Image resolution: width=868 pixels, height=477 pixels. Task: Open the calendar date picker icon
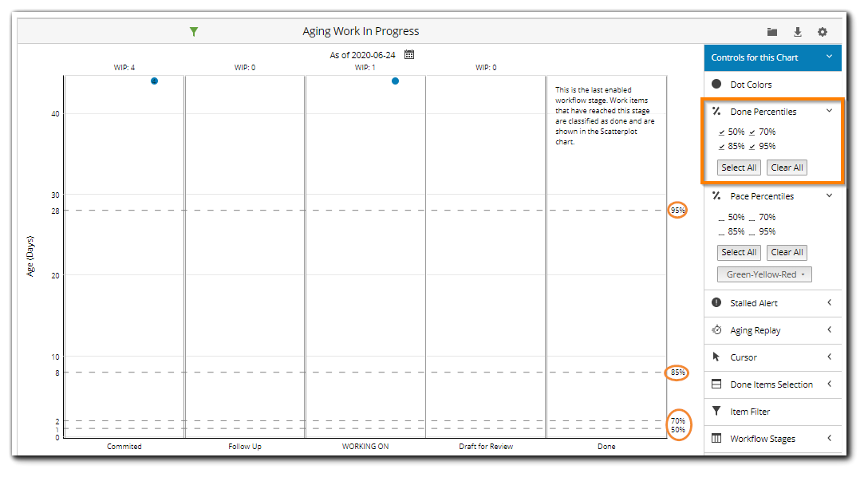(x=409, y=54)
